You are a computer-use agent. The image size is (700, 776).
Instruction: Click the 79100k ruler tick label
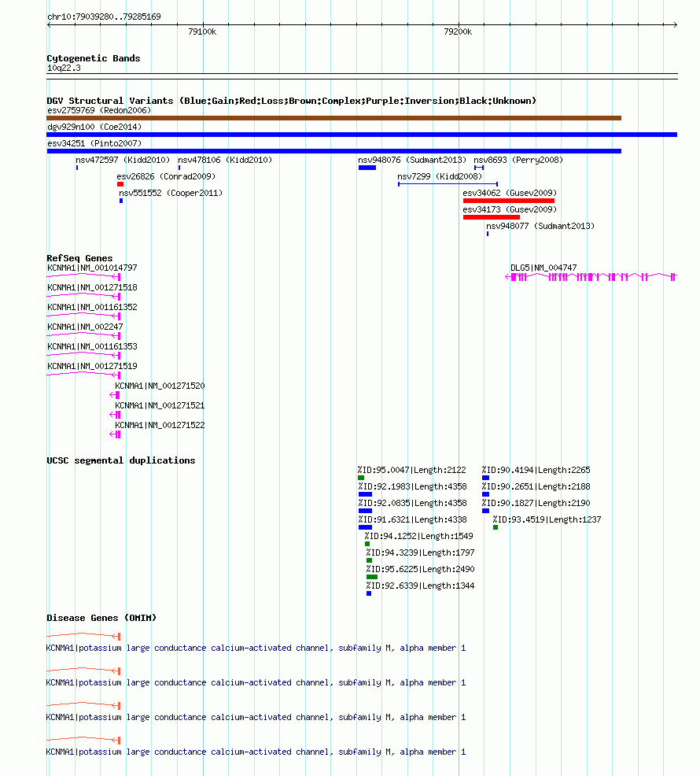click(202, 31)
